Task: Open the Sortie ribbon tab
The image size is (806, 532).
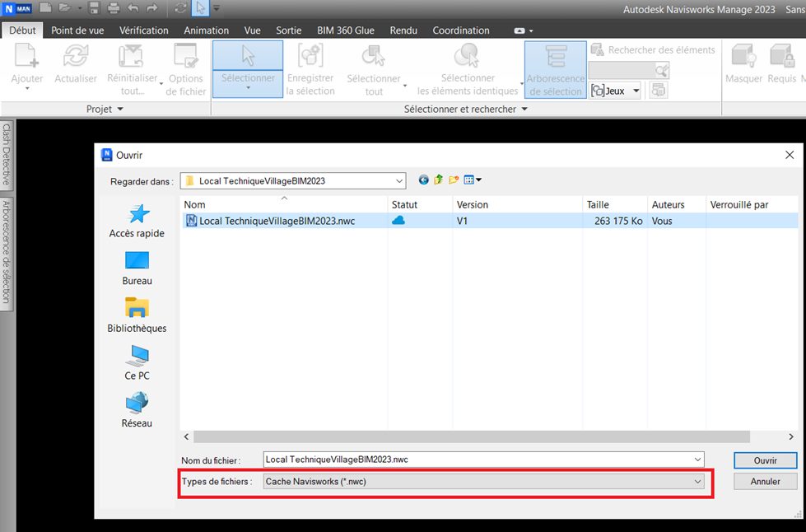Action: (x=288, y=30)
